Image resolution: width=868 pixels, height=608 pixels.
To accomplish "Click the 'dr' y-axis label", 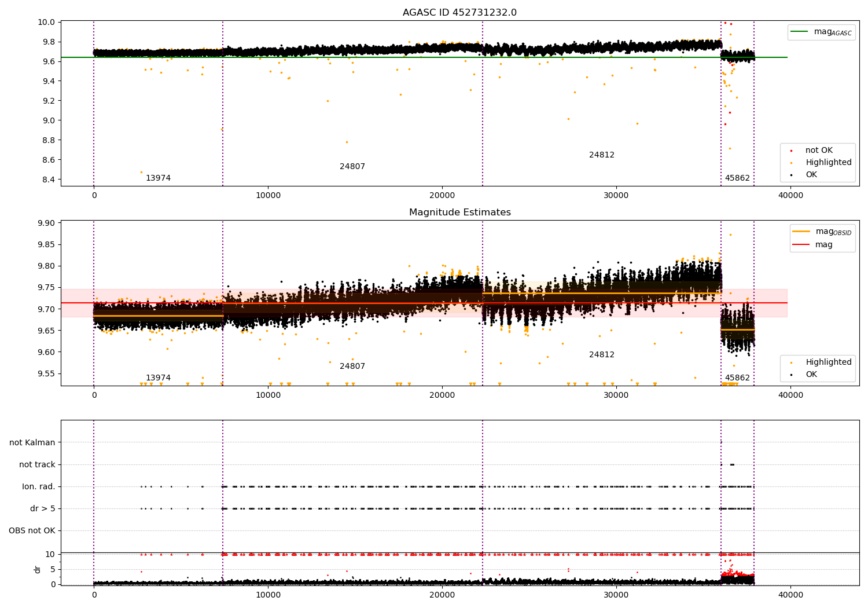I will coord(38,569).
